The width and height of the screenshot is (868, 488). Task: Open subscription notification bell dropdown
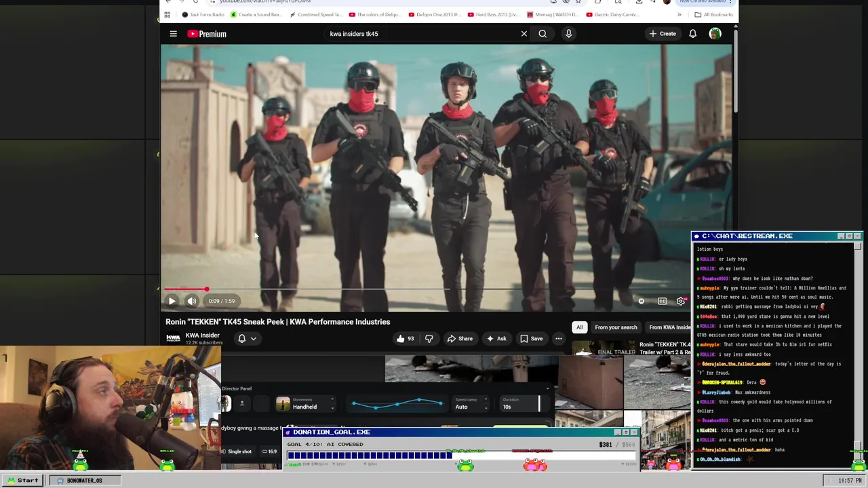(x=247, y=339)
